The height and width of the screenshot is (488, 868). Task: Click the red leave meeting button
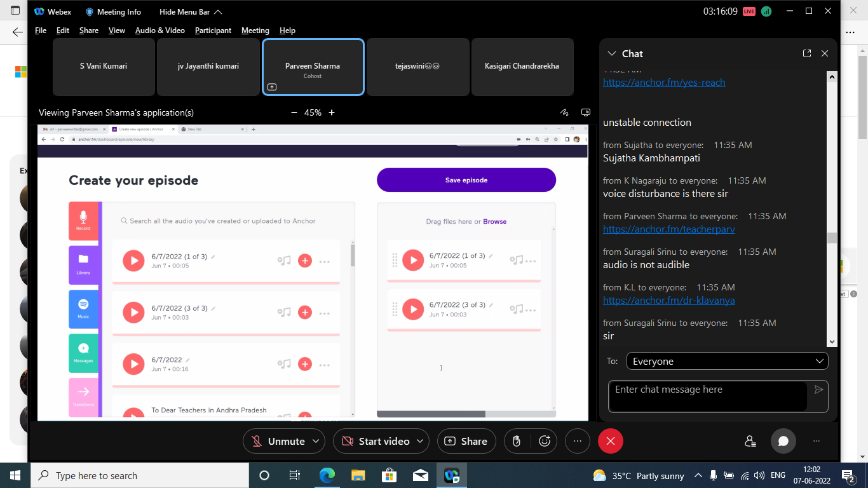[x=611, y=441]
